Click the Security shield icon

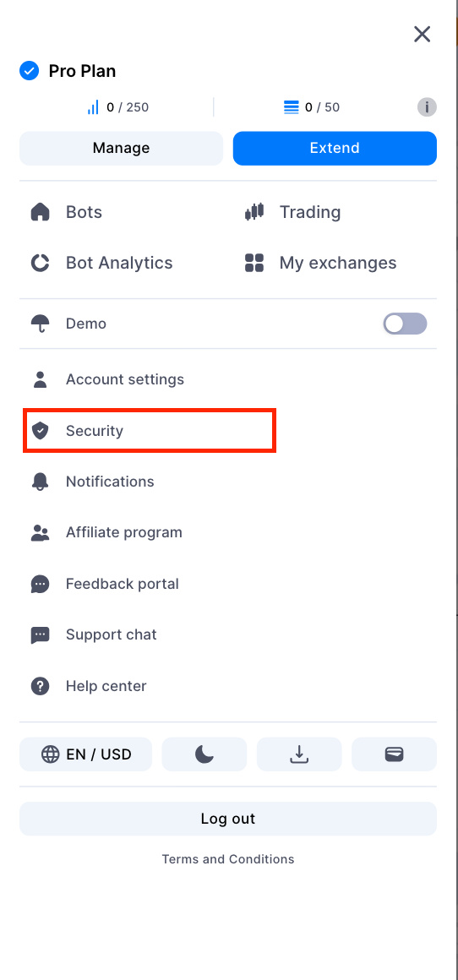(x=40, y=431)
